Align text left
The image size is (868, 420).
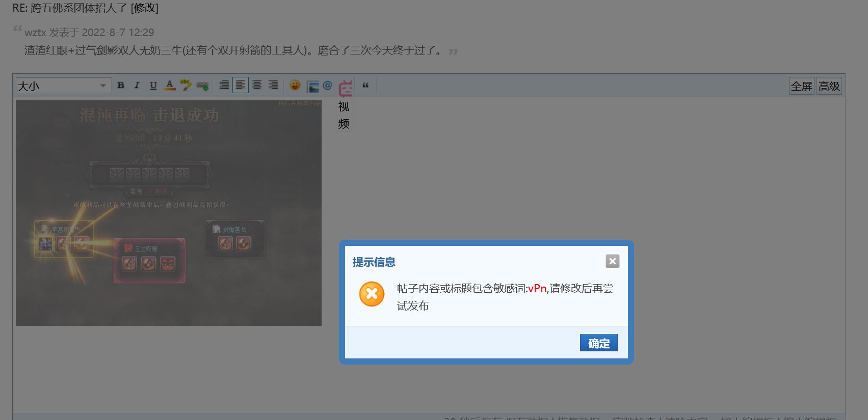(x=241, y=85)
